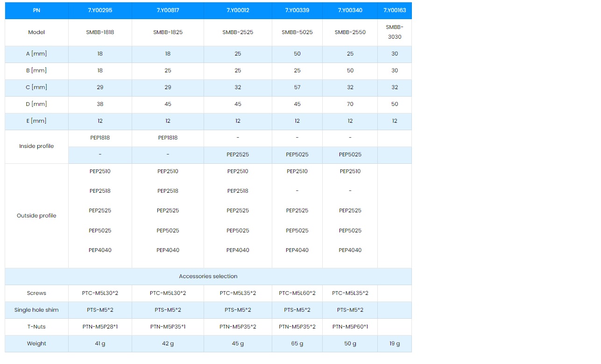Viewport: 601px width, 364px height.
Task: Click the 7.Y00163 header cell
Action: coord(395,10)
